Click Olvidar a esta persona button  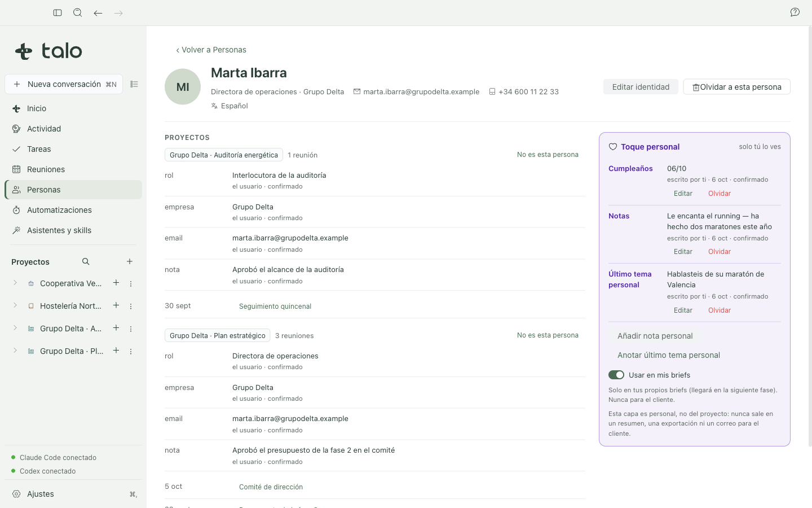click(736, 87)
